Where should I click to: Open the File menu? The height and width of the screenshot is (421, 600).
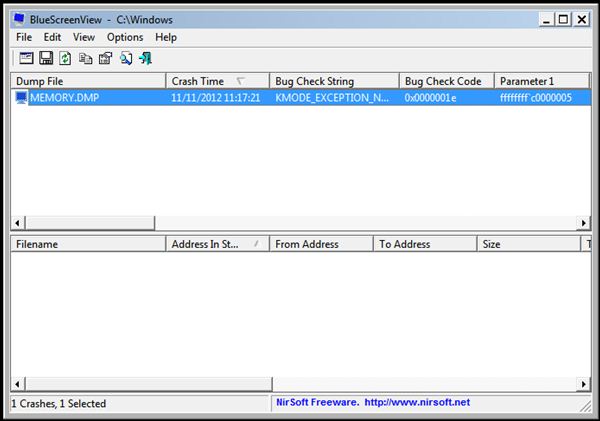[x=24, y=37]
